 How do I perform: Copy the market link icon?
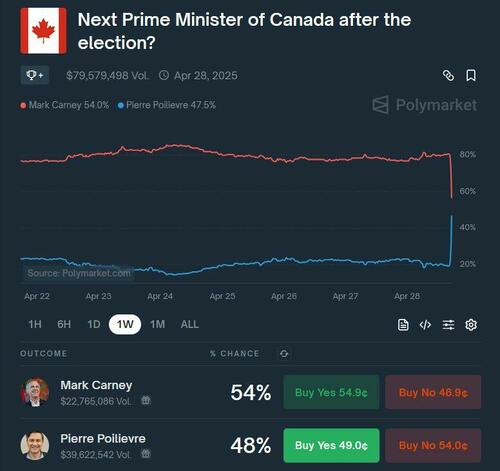tap(448, 75)
